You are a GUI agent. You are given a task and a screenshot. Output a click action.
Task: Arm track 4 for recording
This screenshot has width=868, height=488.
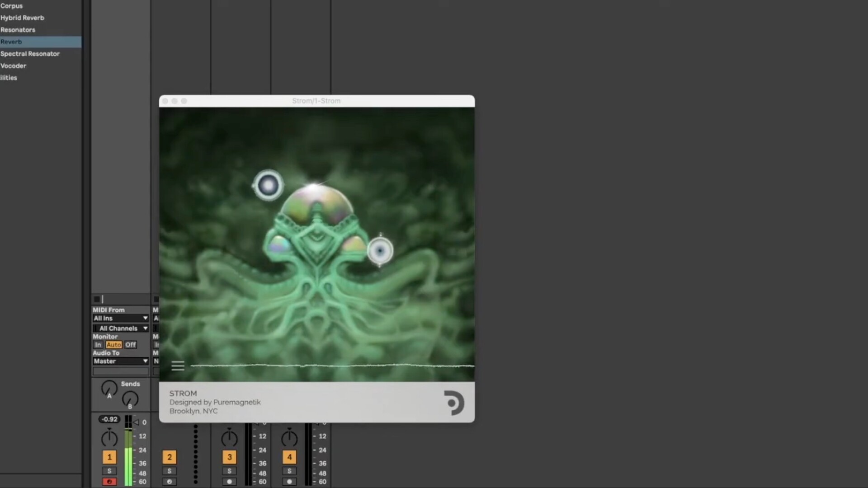pos(289,482)
